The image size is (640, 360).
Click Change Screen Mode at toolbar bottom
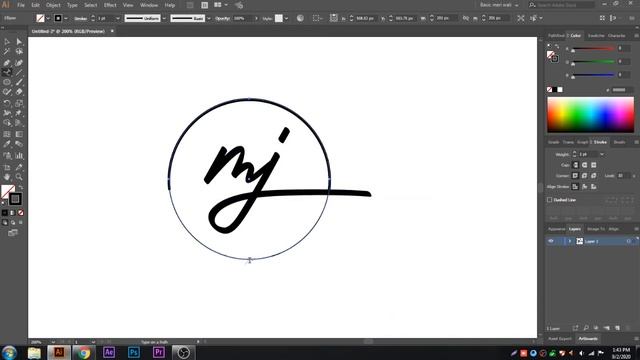(13, 233)
